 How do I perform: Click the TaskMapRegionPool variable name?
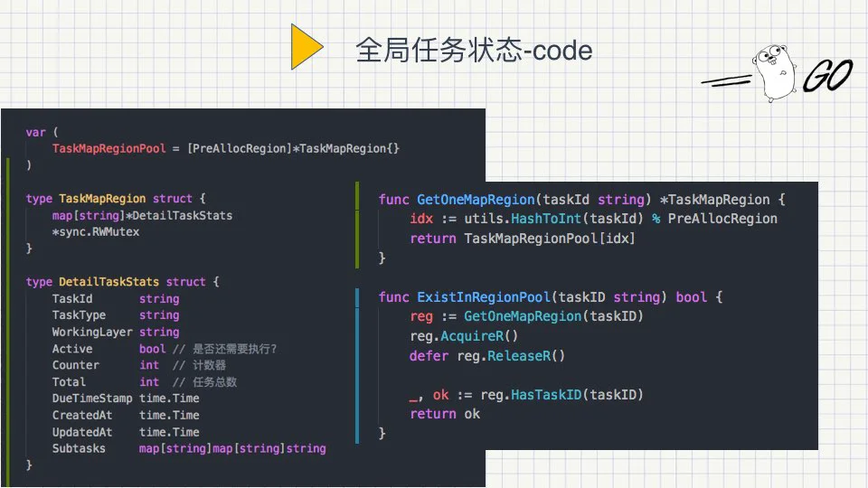[109, 148]
